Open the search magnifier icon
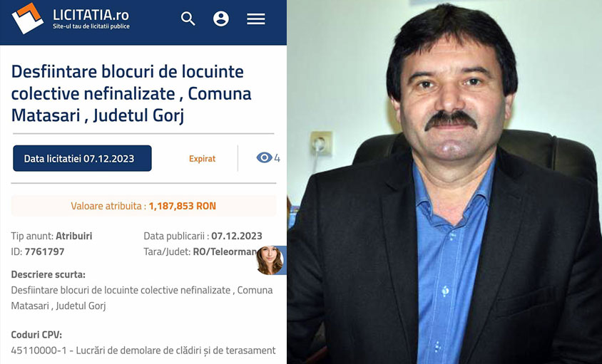Viewport: 602px width, 364px height. click(x=188, y=19)
